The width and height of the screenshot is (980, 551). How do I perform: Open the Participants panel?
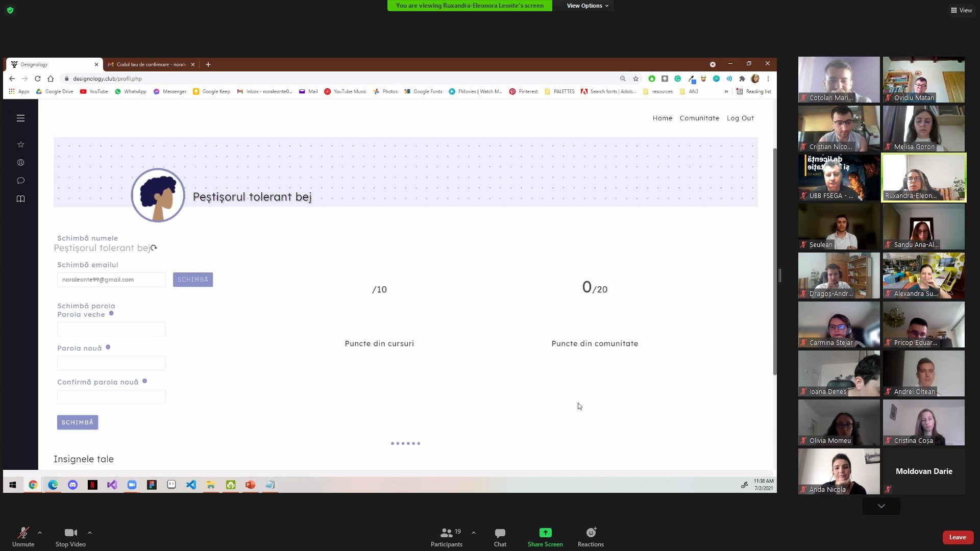[446, 536]
